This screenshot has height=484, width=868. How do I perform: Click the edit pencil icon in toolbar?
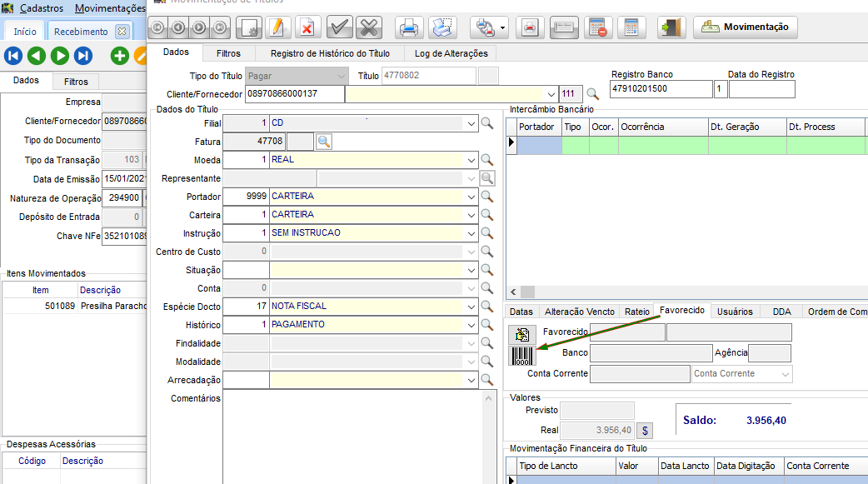point(277,27)
